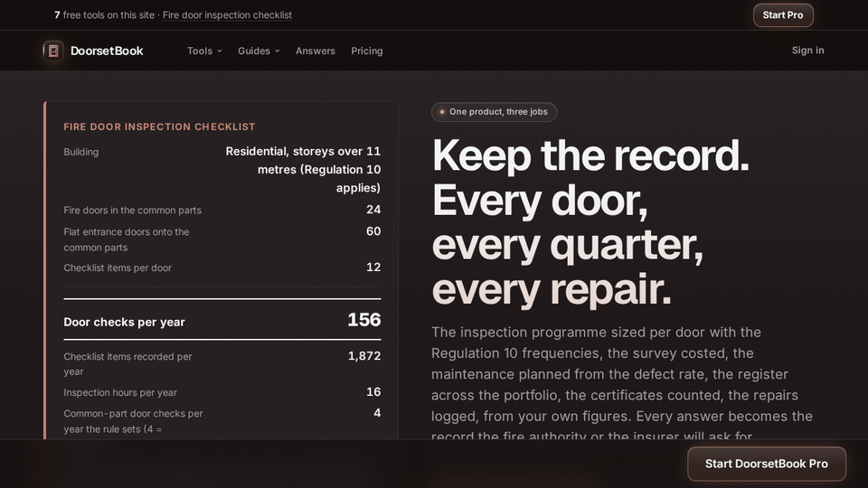Click the 'One product, three jobs' badge
868x488 pixels.
[494, 112]
